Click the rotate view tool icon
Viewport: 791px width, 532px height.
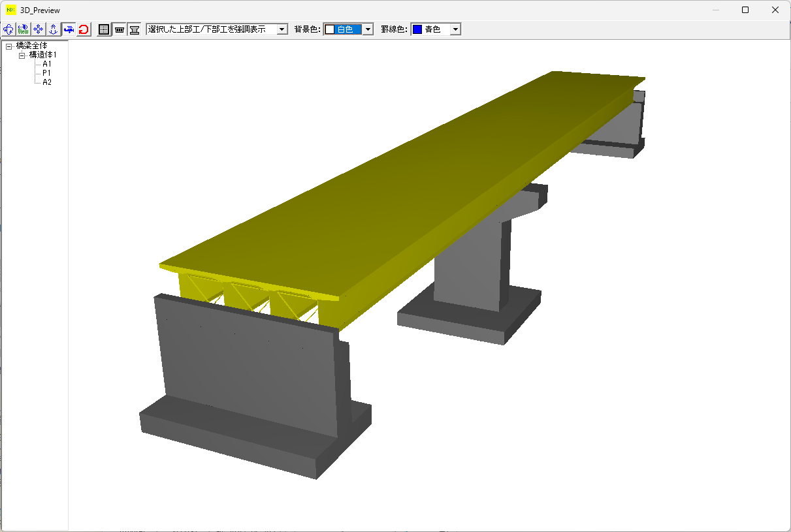[8, 29]
